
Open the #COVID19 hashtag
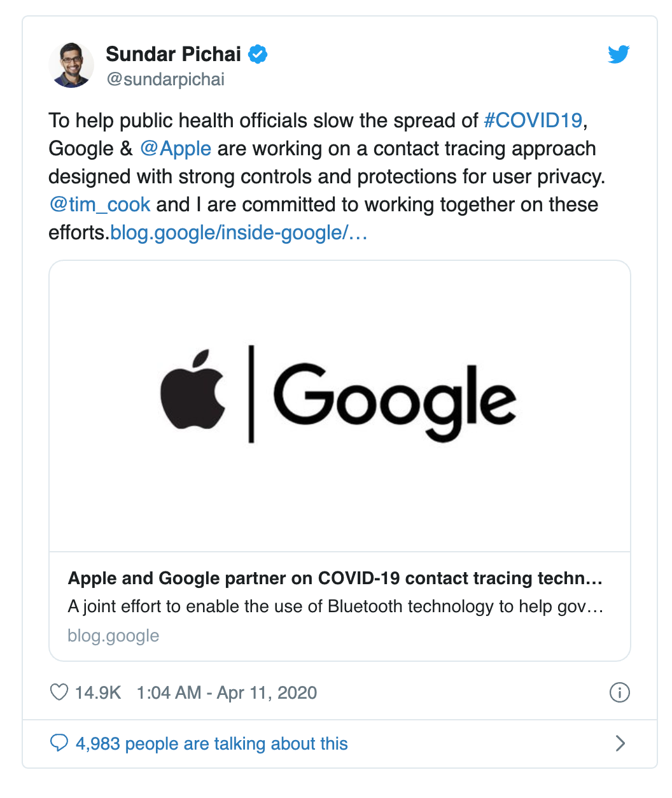[x=533, y=120]
